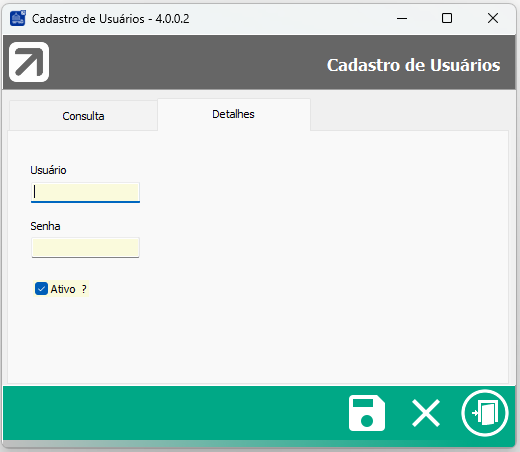Close the Cadastro de Usuários window
Image resolution: width=520 pixels, height=452 pixels.
(x=493, y=18)
